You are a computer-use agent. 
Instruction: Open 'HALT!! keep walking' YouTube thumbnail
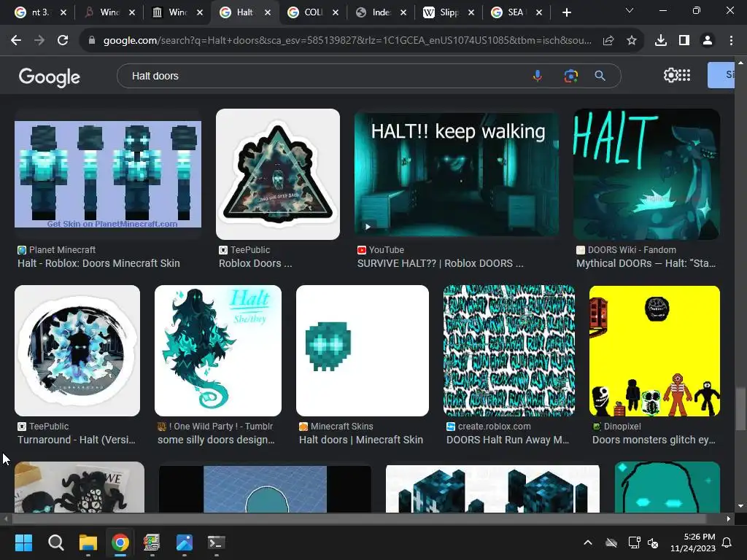click(x=457, y=174)
